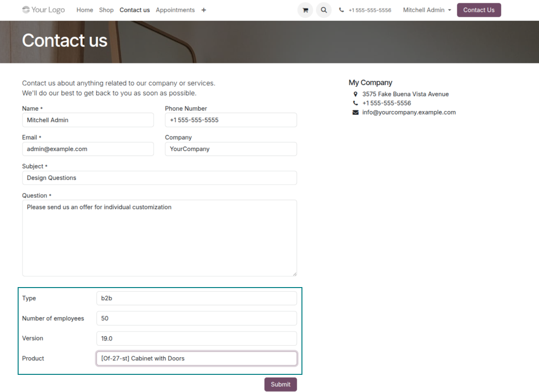Click phone icon under My Company
The image size is (539, 392).
355,103
